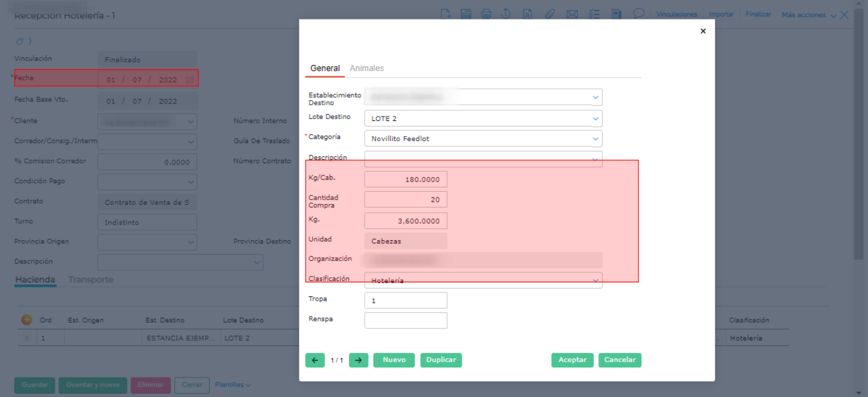
Task: Click the Cerrar button
Action: pos(192,385)
